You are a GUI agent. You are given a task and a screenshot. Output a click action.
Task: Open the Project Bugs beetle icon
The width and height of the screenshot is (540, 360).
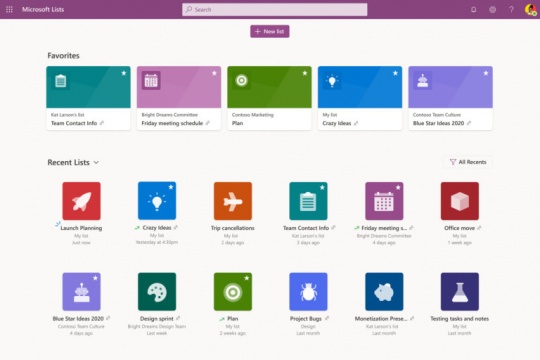(x=308, y=292)
